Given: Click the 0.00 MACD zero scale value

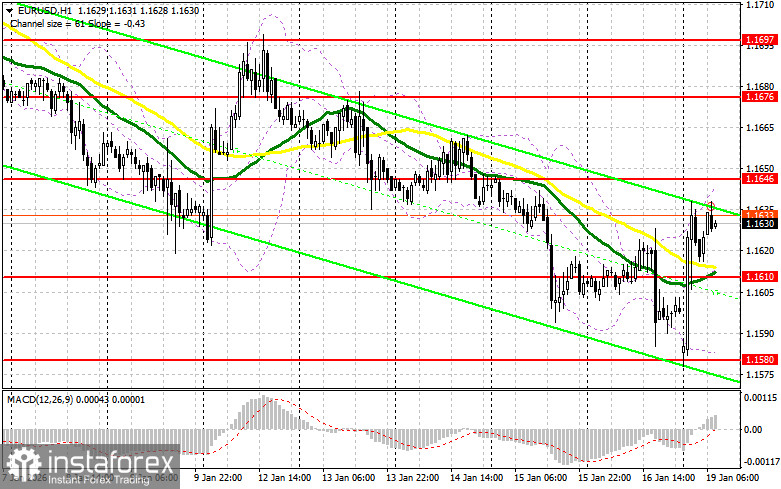Looking at the screenshot, I should pyautogui.click(x=752, y=429).
